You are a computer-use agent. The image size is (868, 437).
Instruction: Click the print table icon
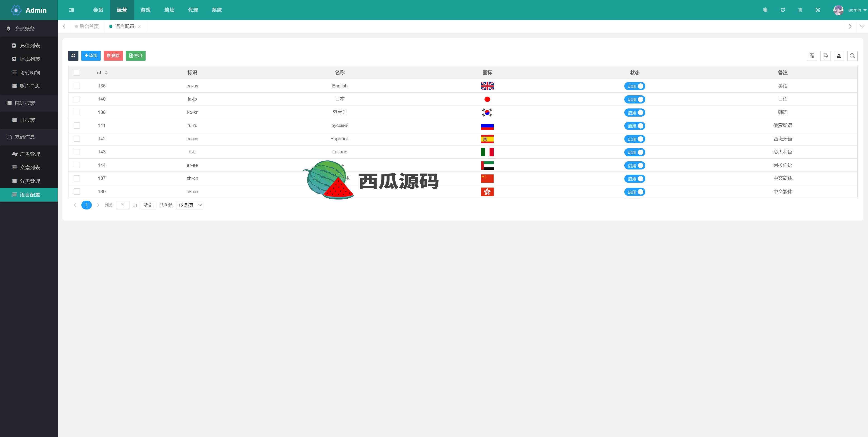[x=825, y=56]
